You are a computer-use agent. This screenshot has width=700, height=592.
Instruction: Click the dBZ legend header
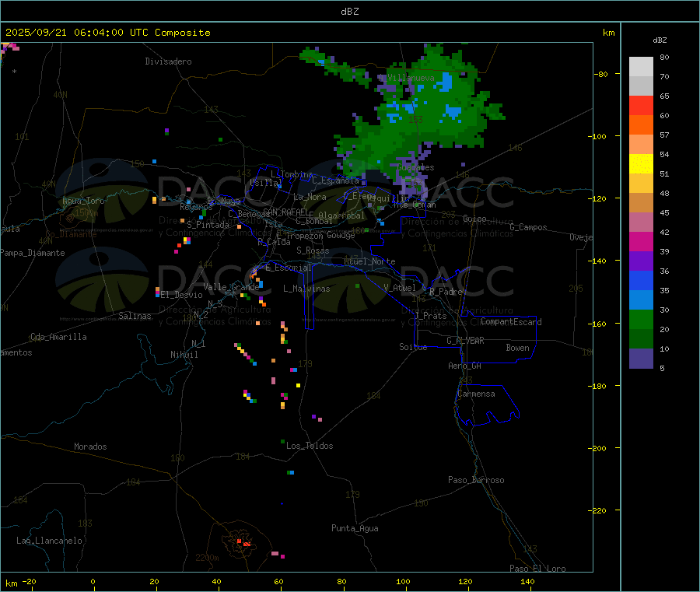660,40
